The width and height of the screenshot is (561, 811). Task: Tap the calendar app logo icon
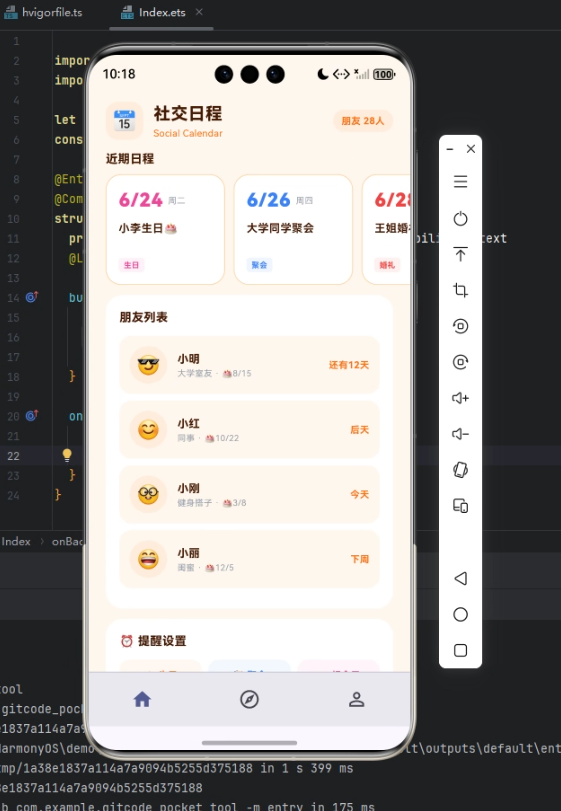click(x=125, y=121)
